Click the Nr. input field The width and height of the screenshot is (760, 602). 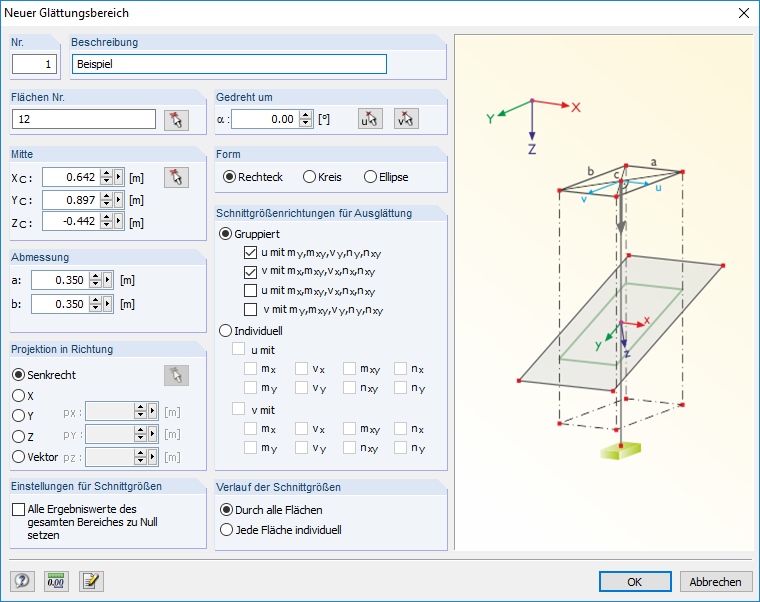tap(34, 64)
